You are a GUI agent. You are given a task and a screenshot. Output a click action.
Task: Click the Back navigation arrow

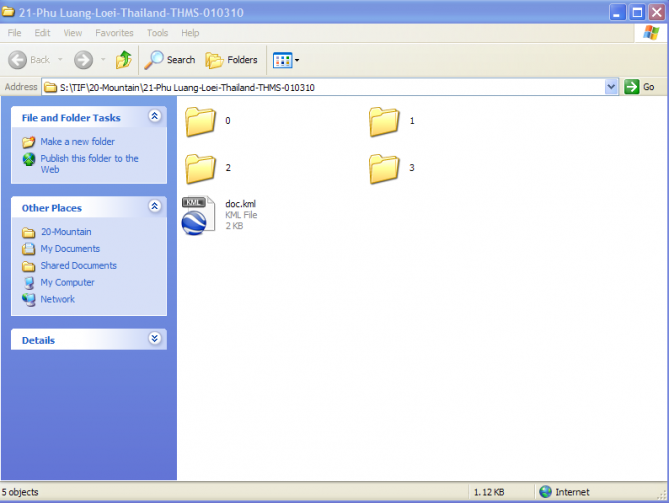pyautogui.click(x=17, y=60)
